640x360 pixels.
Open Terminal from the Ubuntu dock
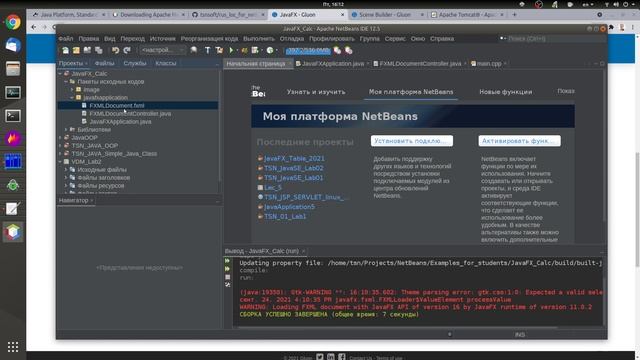tap(13, 116)
